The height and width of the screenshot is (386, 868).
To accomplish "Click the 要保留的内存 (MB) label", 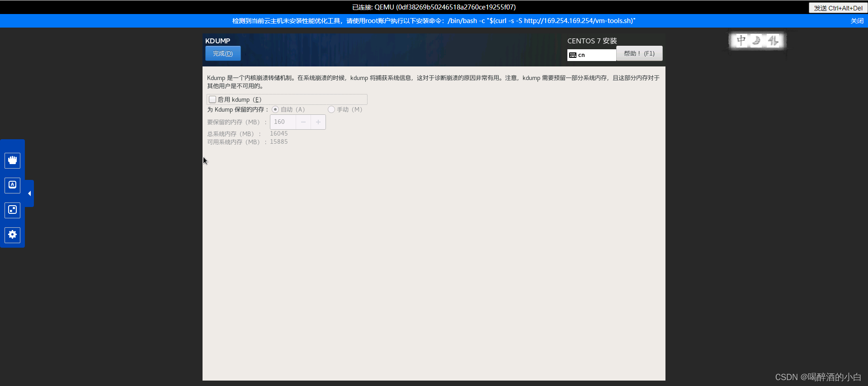I will (237, 122).
